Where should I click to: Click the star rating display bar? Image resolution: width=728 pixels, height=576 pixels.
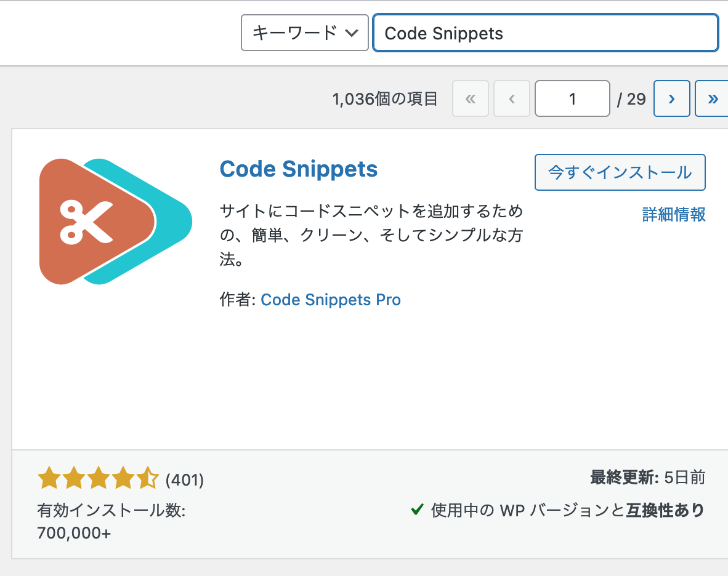(99, 477)
